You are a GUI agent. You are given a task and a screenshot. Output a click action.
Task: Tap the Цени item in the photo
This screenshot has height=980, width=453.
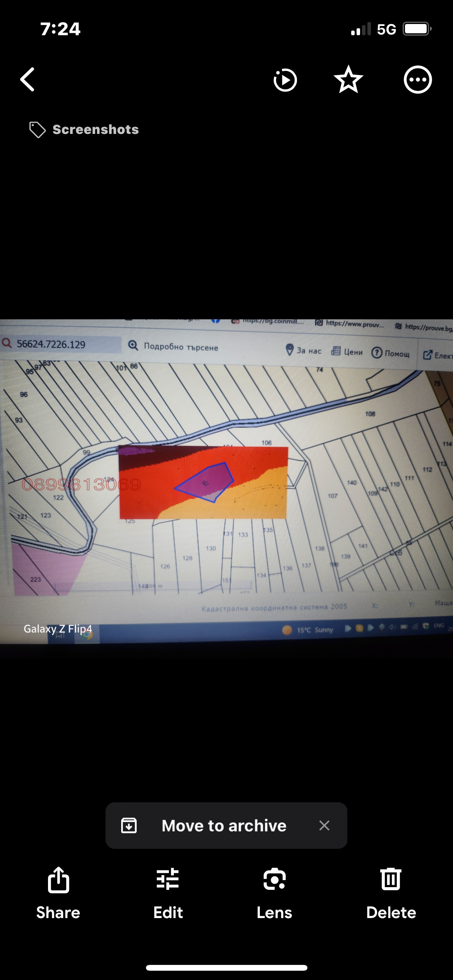coord(348,351)
